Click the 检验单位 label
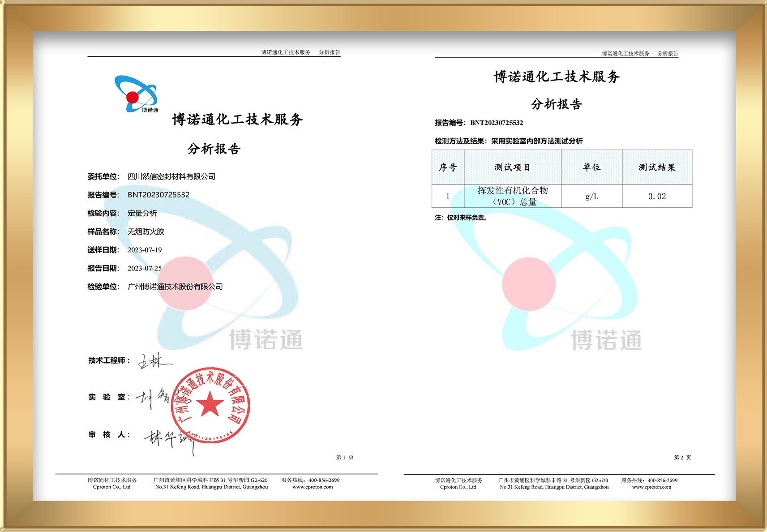Screen dimensions: 767x532 [x=103, y=287]
